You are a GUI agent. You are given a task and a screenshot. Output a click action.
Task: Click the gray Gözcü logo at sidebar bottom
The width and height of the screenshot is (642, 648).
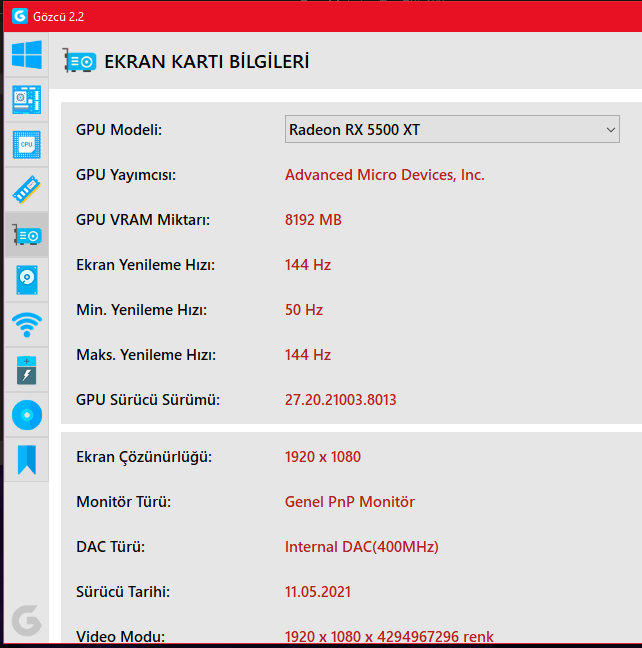tap(27, 620)
